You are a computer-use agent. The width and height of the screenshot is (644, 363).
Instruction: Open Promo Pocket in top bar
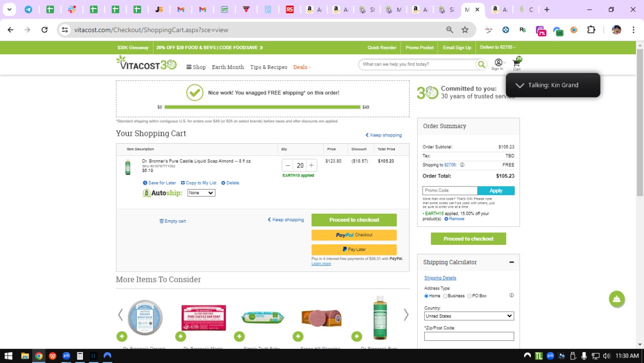(x=420, y=47)
